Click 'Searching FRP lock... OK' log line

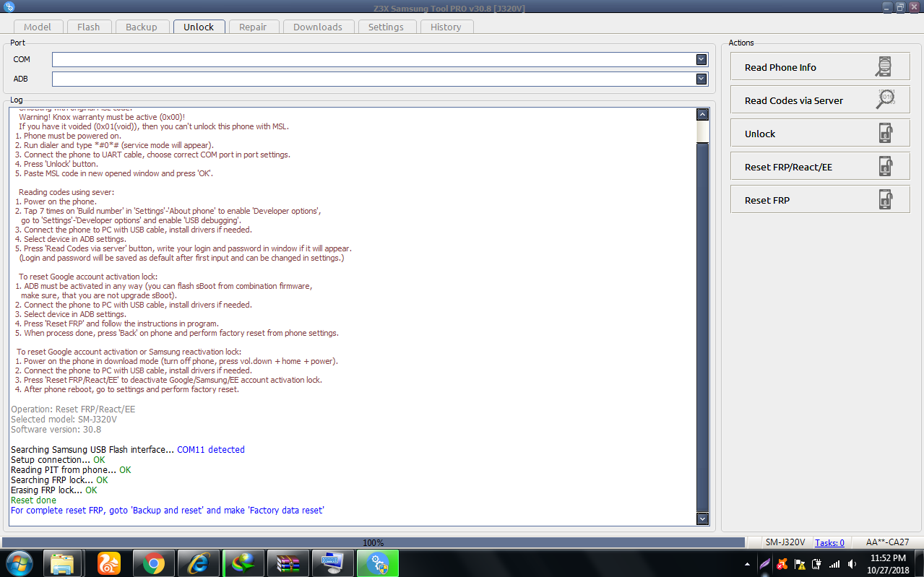[59, 480]
